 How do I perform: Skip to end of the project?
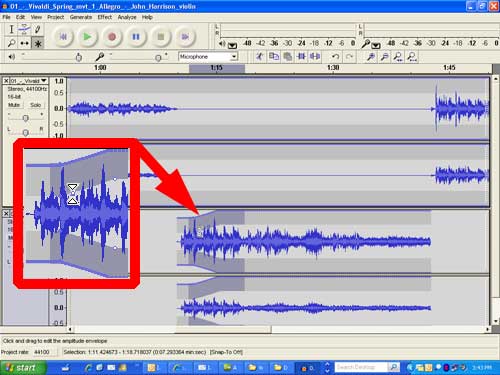click(185, 37)
